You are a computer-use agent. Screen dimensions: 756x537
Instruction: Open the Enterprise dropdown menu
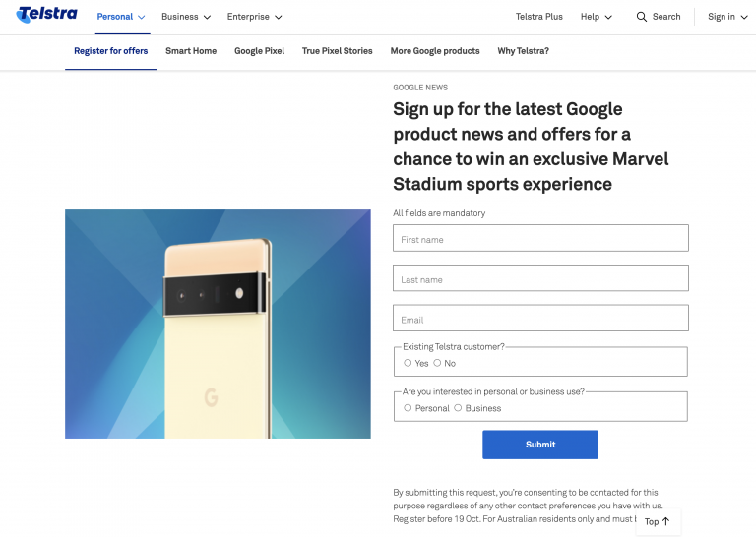254,17
